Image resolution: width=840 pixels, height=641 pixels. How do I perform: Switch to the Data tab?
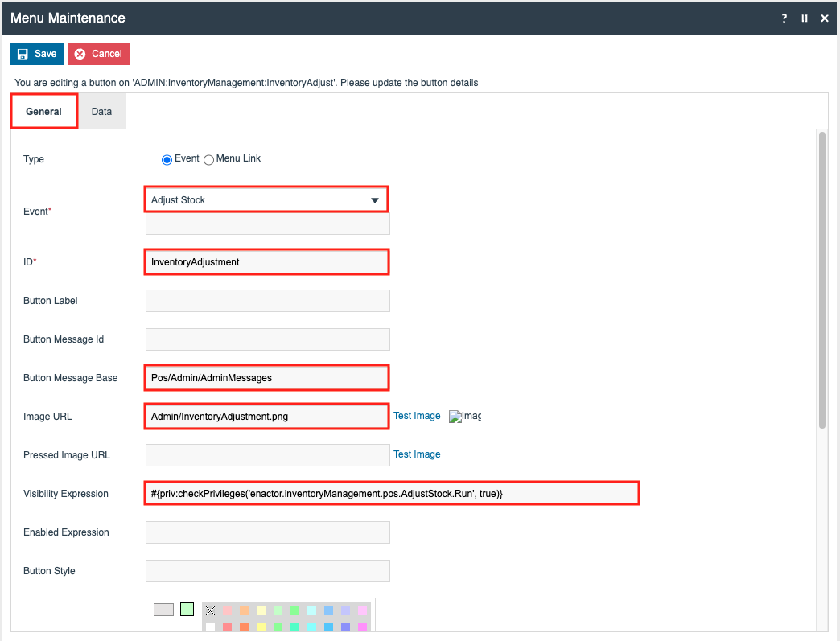tap(101, 112)
